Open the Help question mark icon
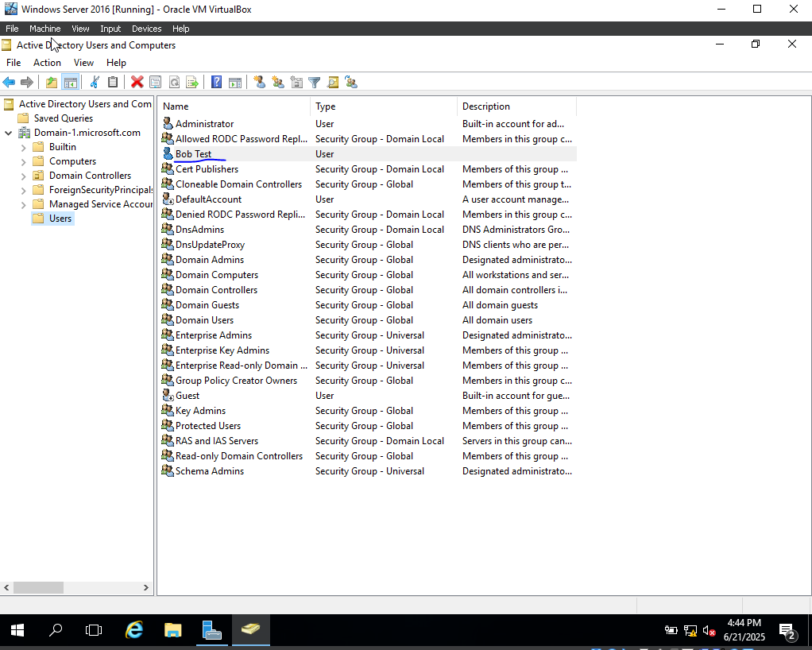The height and width of the screenshot is (650, 812). pyautogui.click(x=216, y=82)
